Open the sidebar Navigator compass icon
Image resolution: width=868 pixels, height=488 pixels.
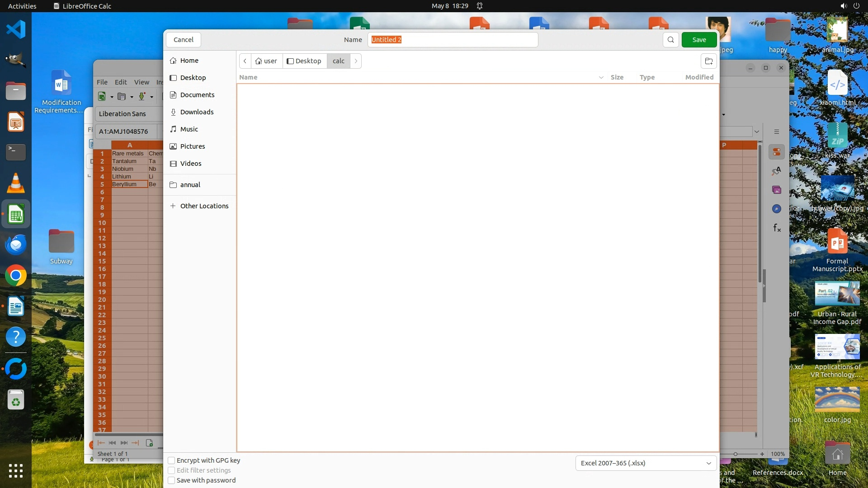777,209
